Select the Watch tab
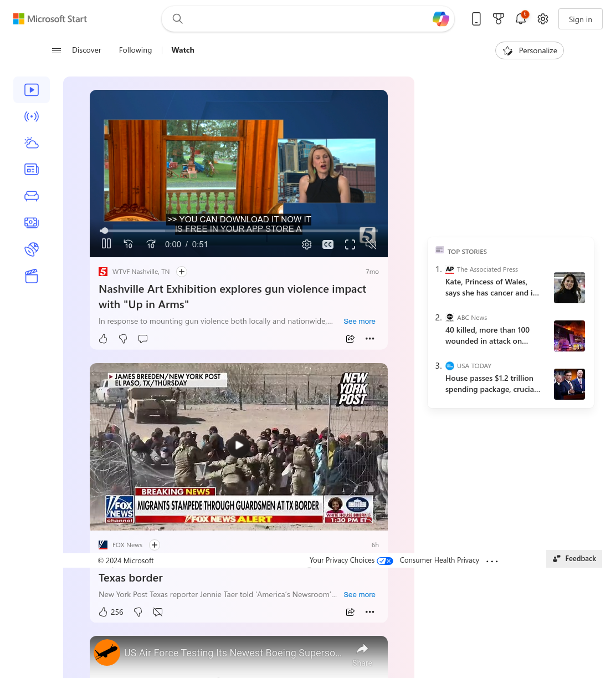 point(183,50)
